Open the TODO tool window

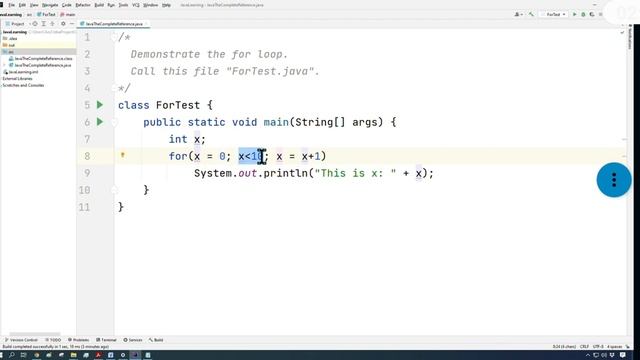53,340
